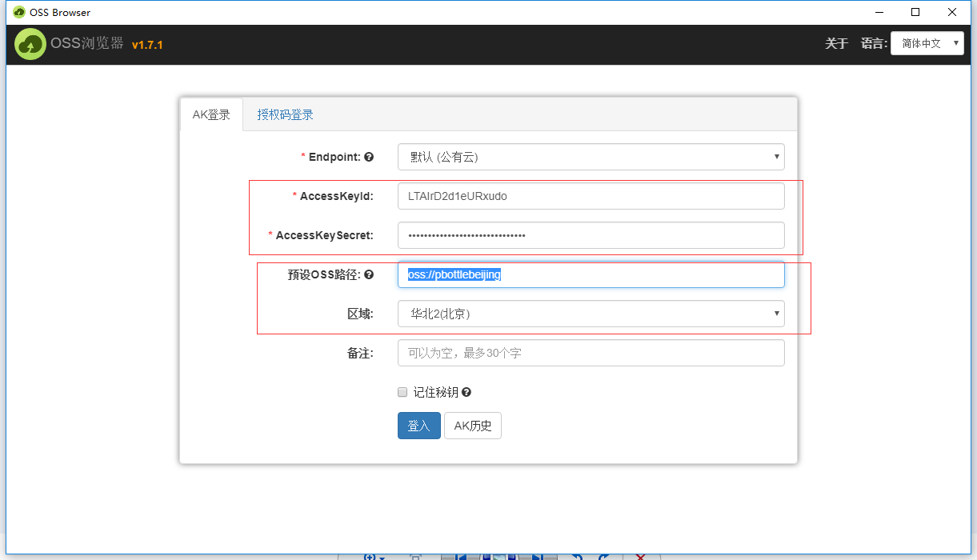Screen dimensions: 977x560
Task: Minimize the OSS Browser window
Action: coord(879,12)
